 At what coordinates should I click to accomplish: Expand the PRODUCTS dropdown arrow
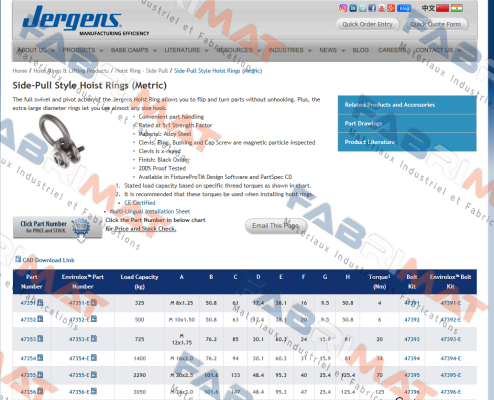pyautogui.click(x=101, y=51)
